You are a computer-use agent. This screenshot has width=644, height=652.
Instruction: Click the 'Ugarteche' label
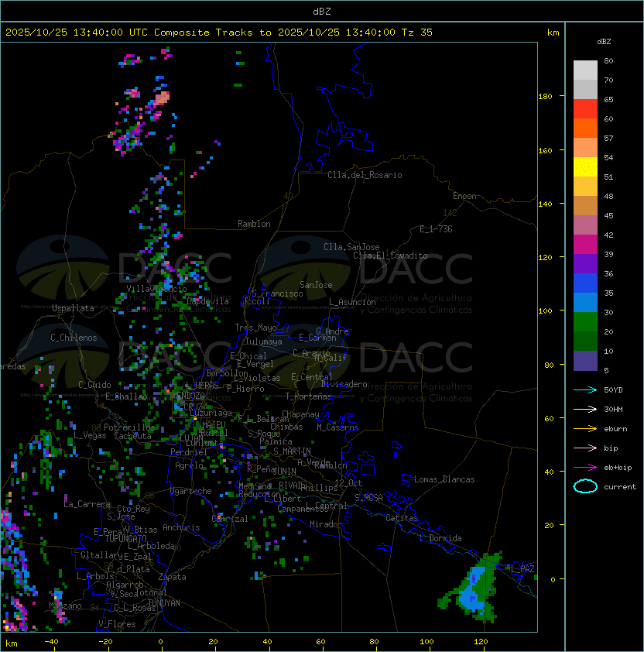coord(191,491)
